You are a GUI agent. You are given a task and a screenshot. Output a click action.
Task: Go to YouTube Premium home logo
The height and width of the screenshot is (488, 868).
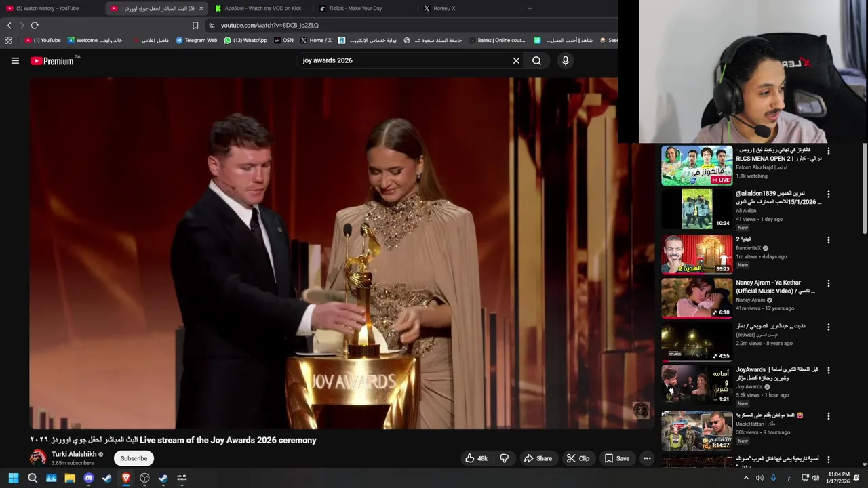click(x=52, y=60)
